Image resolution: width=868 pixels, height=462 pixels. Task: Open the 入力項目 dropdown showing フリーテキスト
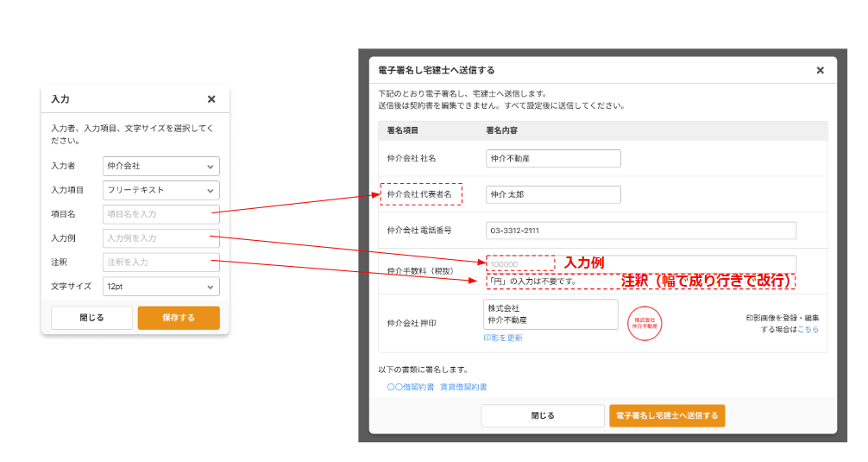161,190
